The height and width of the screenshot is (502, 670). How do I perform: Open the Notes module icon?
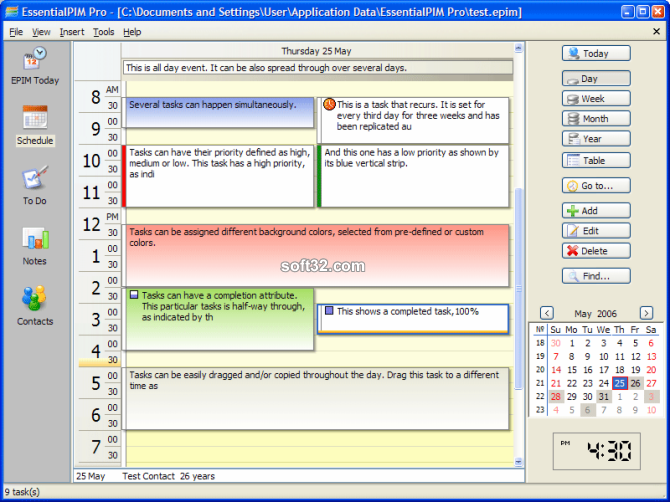pos(35,246)
